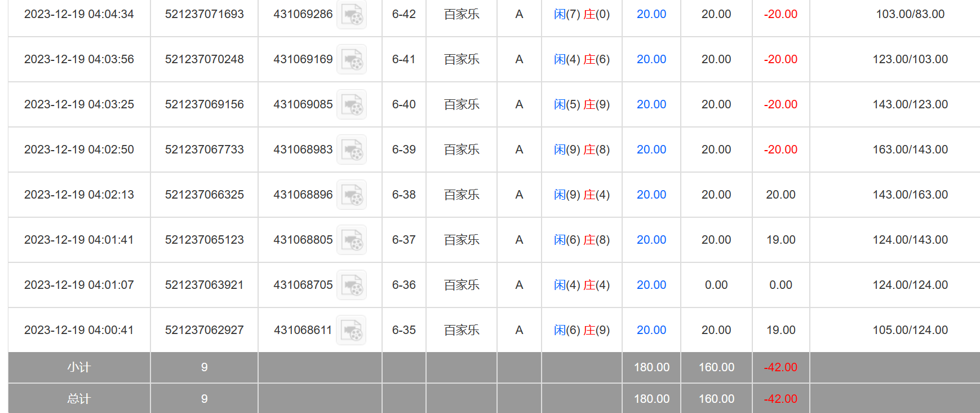Click result 闲(7) 庄(0)
This screenshot has width=980, height=413.
[x=582, y=14]
